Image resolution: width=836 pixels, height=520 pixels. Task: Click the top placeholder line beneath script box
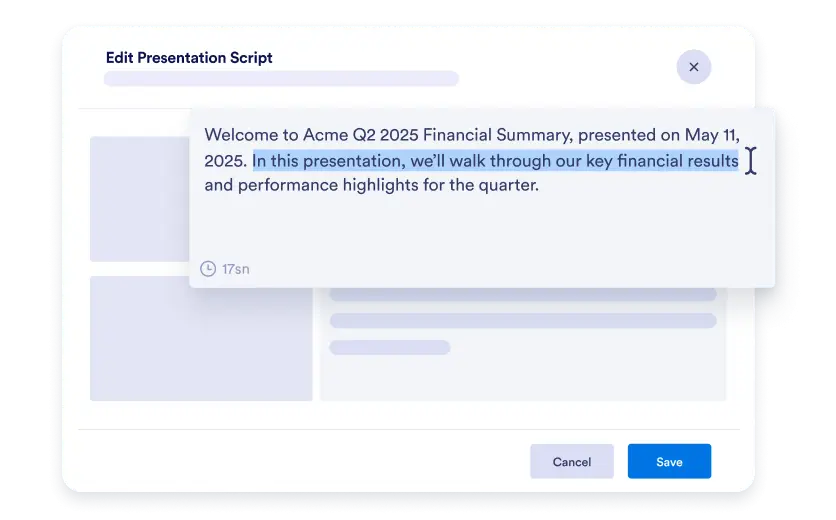[523, 294]
